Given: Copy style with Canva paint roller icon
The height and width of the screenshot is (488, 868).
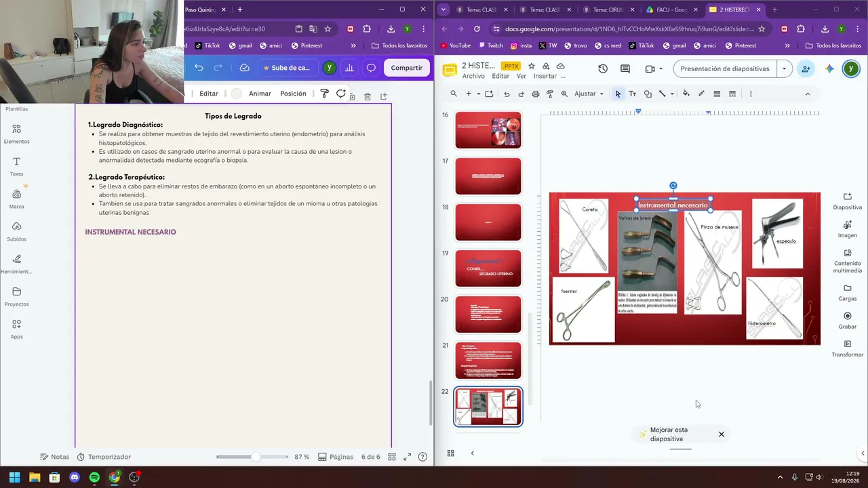Looking at the screenshot, I should tap(324, 94).
